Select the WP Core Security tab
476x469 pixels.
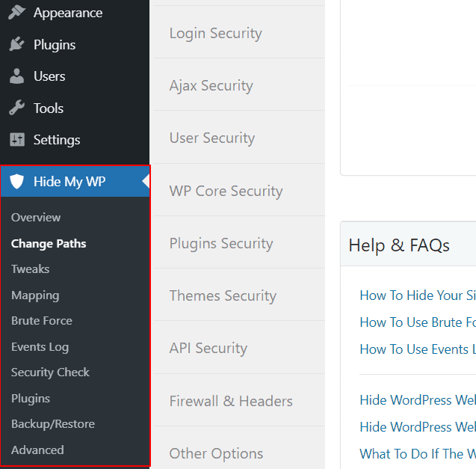point(239,191)
